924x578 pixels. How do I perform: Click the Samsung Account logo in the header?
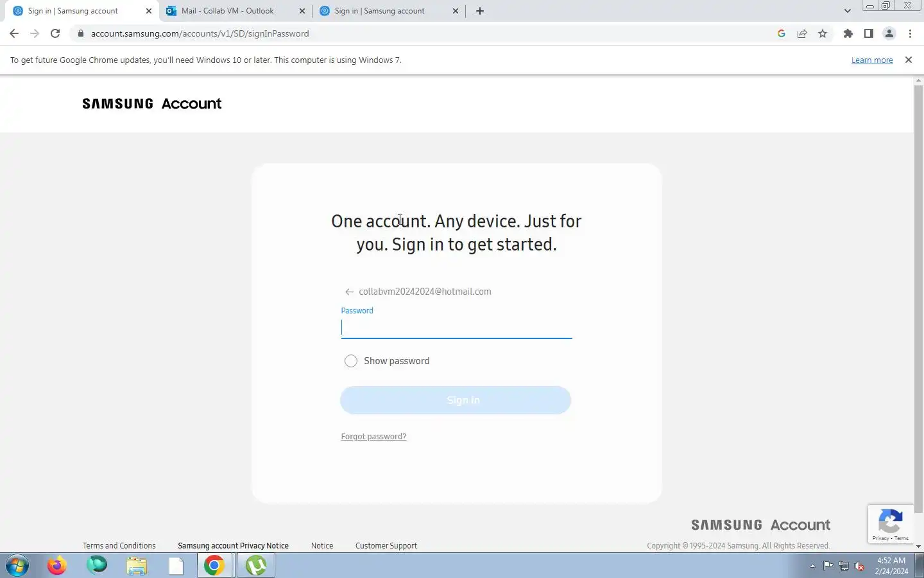pyautogui.click(x=152, y=103)
